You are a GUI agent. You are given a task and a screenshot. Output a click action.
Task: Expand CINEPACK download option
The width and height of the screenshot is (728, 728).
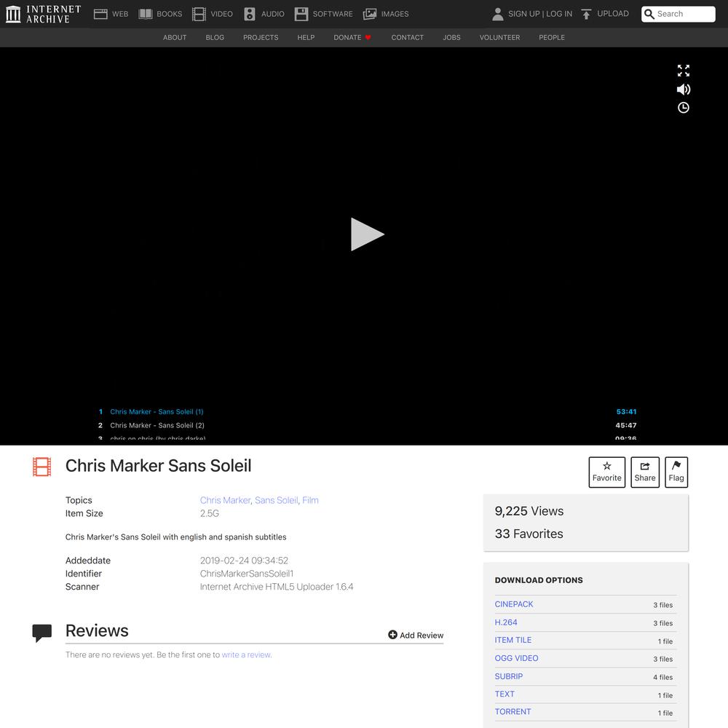pos(513,604)
